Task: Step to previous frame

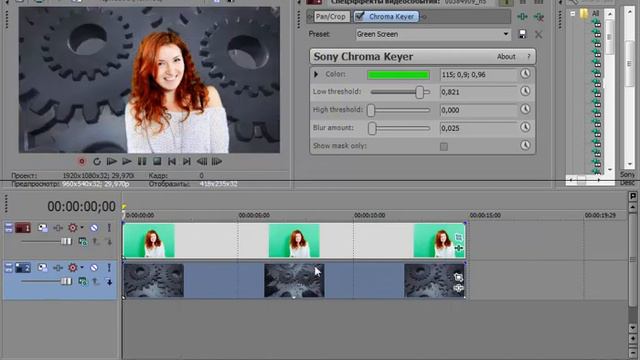Action: (x=202, y=162)
